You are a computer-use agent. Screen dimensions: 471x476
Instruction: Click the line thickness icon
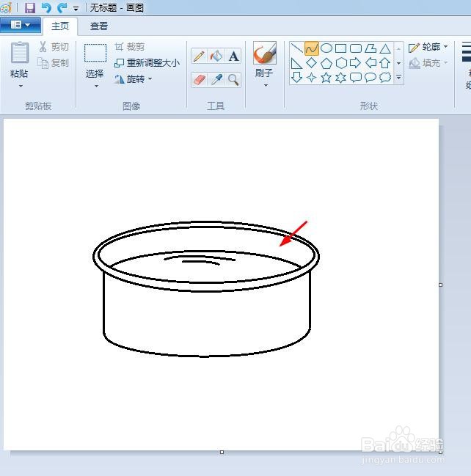pyautogui.click(x=466, y=52)
